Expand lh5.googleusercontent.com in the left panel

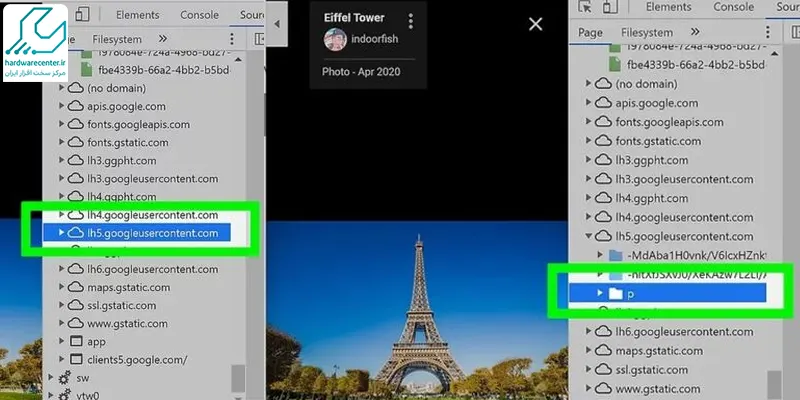[x=64, y=233]
